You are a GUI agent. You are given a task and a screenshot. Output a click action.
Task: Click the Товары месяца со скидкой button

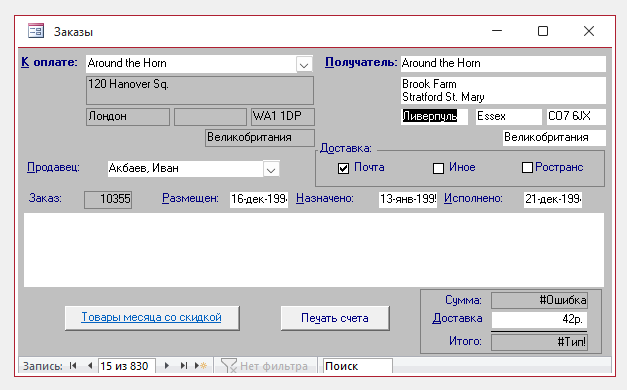(x=152, y=318)
